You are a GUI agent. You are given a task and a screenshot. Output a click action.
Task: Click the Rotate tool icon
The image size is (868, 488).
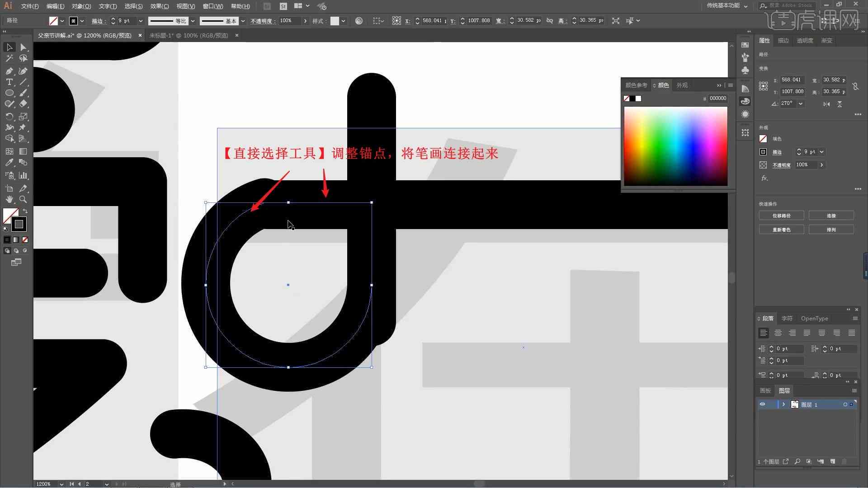(8, 116)
